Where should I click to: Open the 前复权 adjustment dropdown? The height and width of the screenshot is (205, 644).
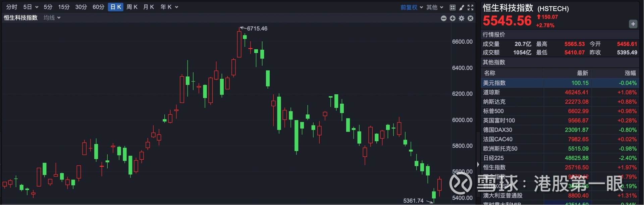tap(412, 7)
